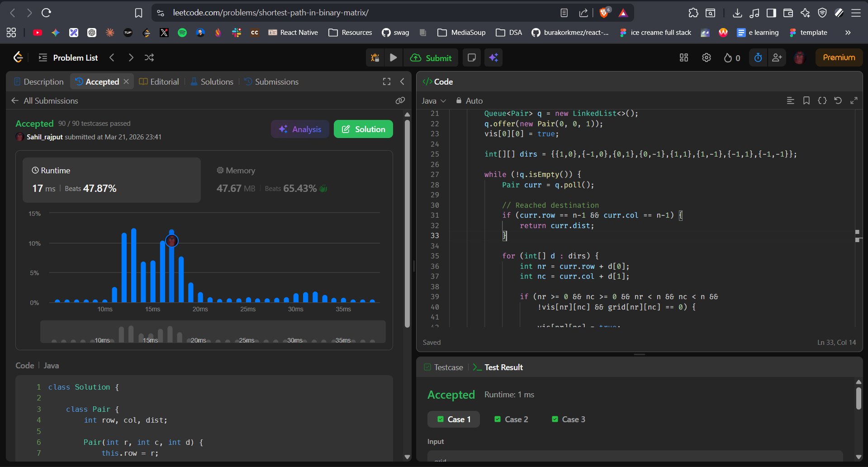
Task: Click the green Solution button
Action: click(x=363, y=129)
